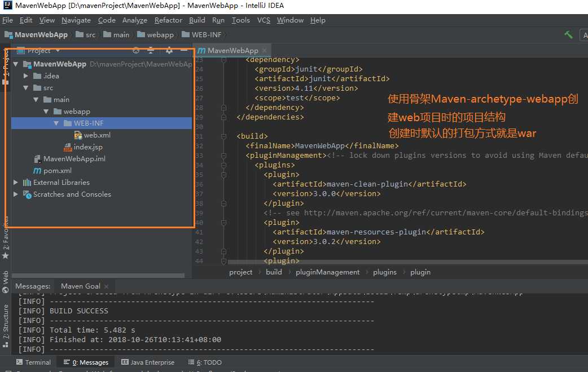Toggle fold marker at pluginManagement line 33

pos(223,156)
